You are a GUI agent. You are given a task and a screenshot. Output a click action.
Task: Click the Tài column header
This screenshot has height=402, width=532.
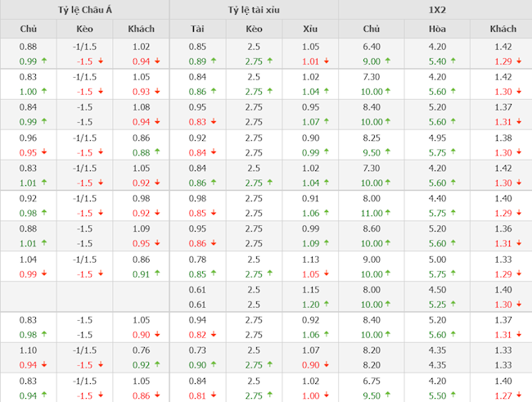click(197, 29)
